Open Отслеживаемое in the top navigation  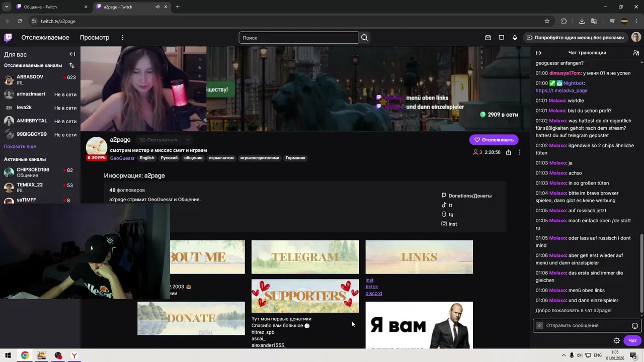pyautogui.click(x=45, y=38)
